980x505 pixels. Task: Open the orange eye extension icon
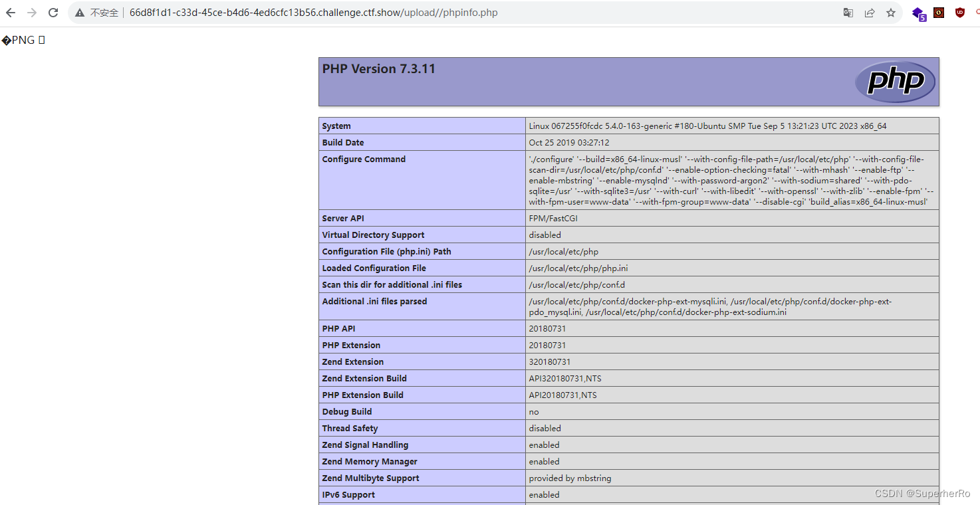click(x=939, y=12)
